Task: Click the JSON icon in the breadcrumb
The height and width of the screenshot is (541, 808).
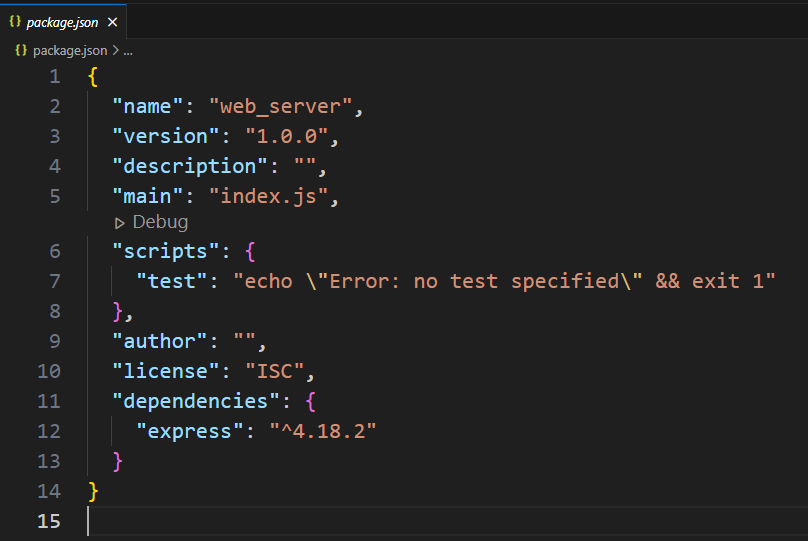Action: click(21, 50)
